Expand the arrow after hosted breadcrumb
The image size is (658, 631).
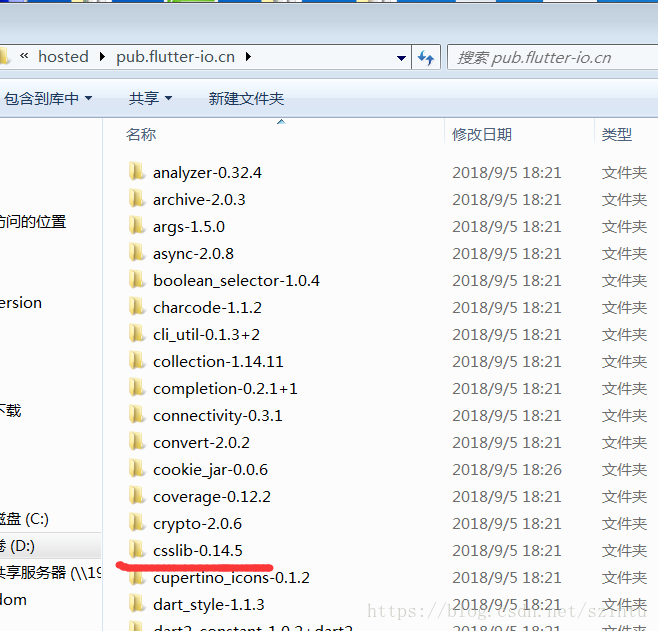click(x=102, y=57)
